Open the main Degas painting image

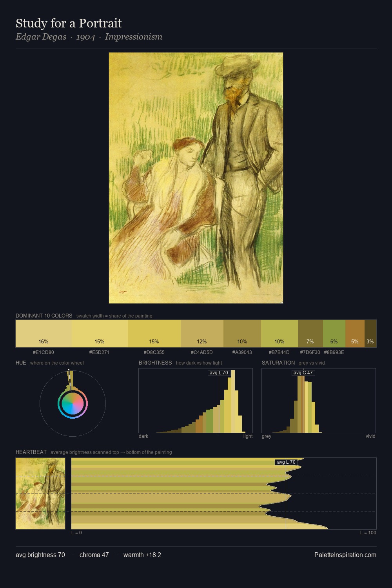click(x=196, y=178)
